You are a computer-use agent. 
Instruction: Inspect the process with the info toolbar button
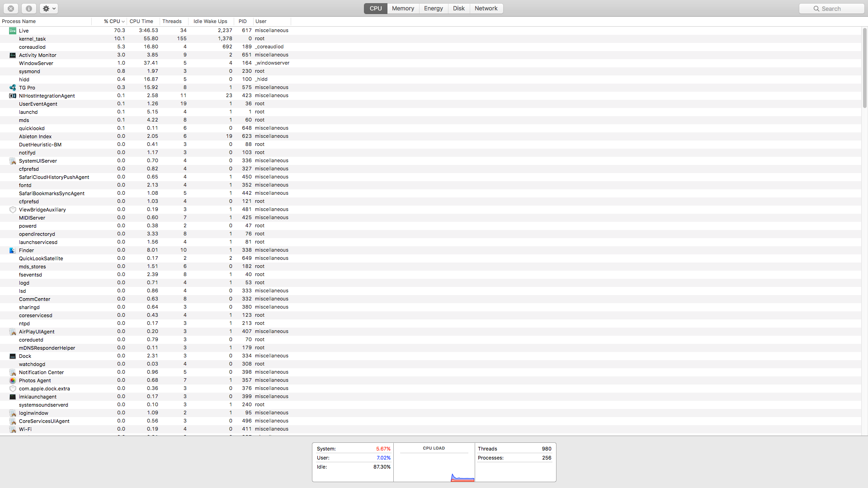pos(28,9)
